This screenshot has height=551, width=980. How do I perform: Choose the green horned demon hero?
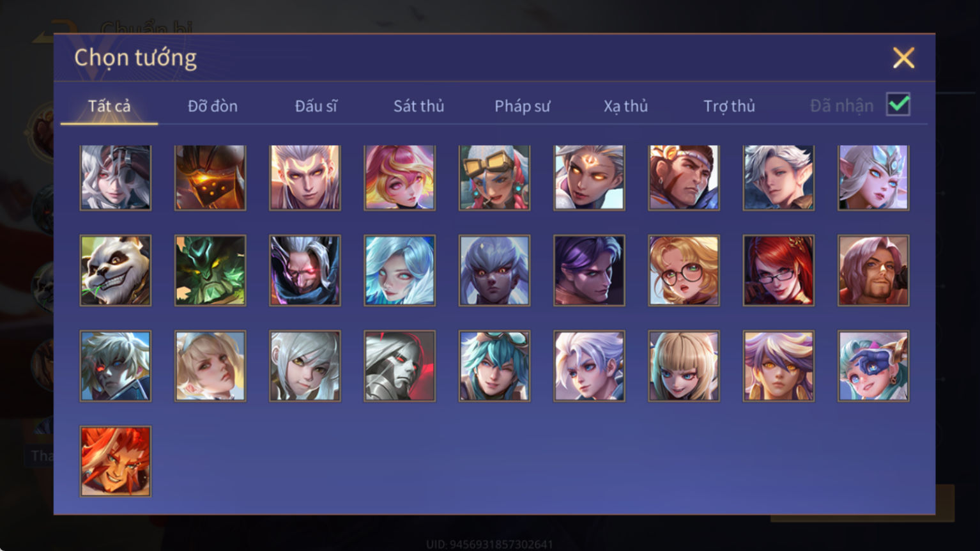tap(210, 270)
